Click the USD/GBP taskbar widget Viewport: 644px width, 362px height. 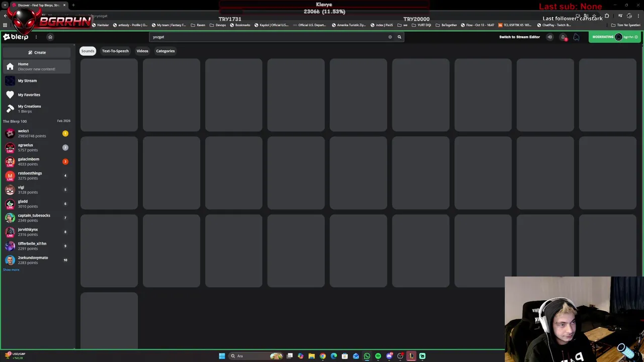15,356
